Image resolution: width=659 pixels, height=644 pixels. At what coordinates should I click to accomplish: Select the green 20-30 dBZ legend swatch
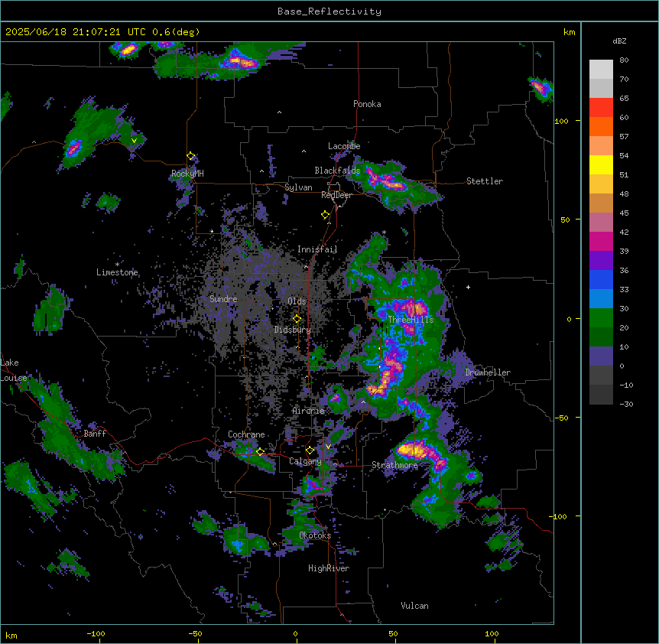[x=601, y=318]
